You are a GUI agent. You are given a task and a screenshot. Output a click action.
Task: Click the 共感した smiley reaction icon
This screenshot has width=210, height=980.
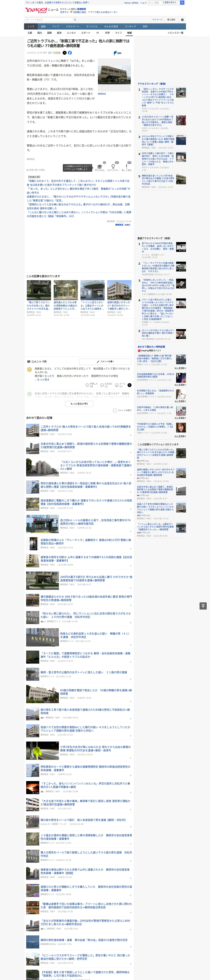click(x=87, y=385)
